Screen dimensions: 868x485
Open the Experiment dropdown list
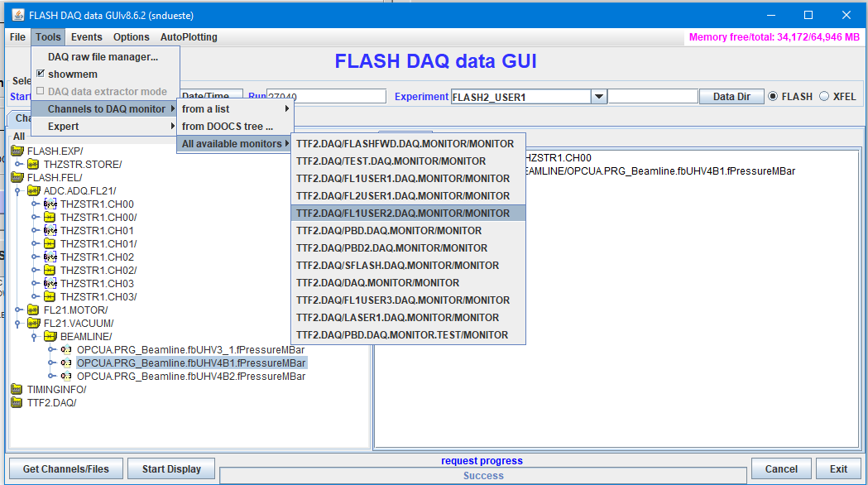click(x=597, y=96)
